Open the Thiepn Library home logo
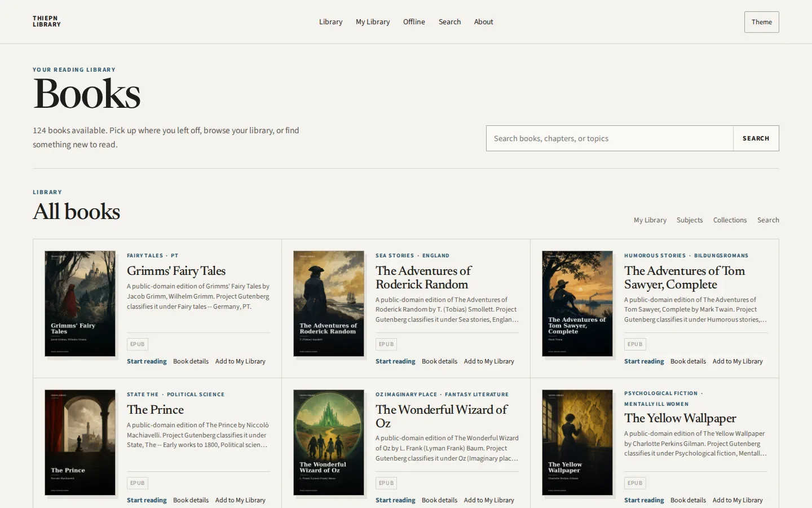 click(x=47, y=21)
